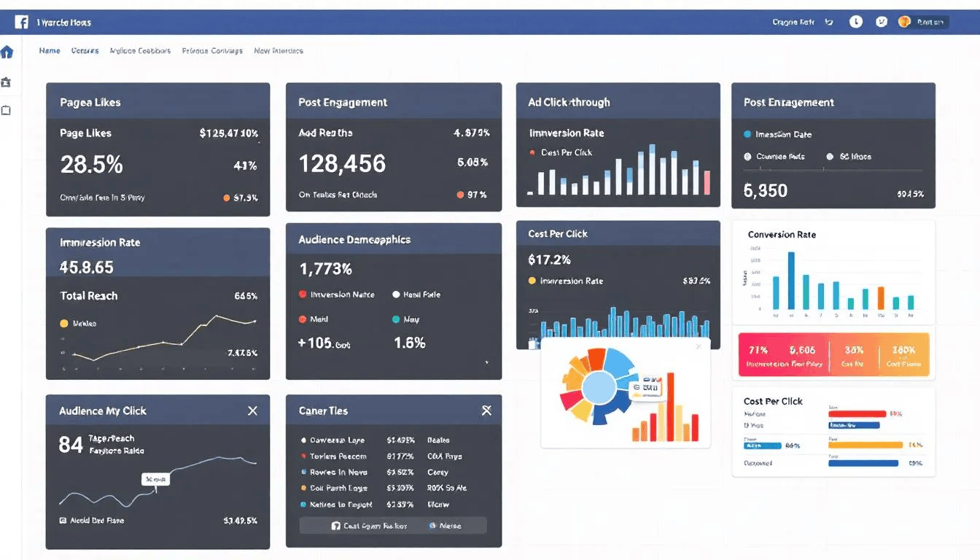The height and width of the screenshot is (560, 980).
Task: Select the Home icon in left sidebar
Action: tap(7, 52)
